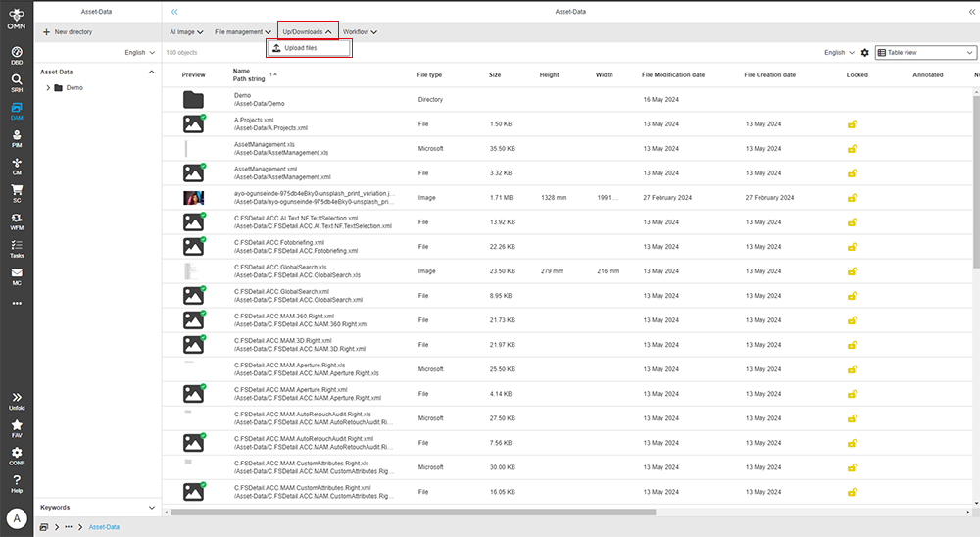Viewport: 980px width, 537px height.
Task: Select the A.Projects.xml file name
Action: (254, 120)
